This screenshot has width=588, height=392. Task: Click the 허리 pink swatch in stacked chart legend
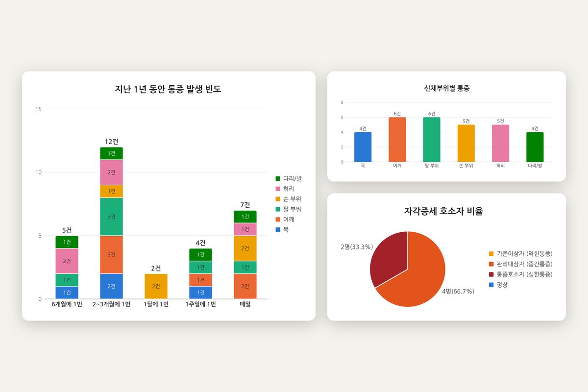coord(278,189)
